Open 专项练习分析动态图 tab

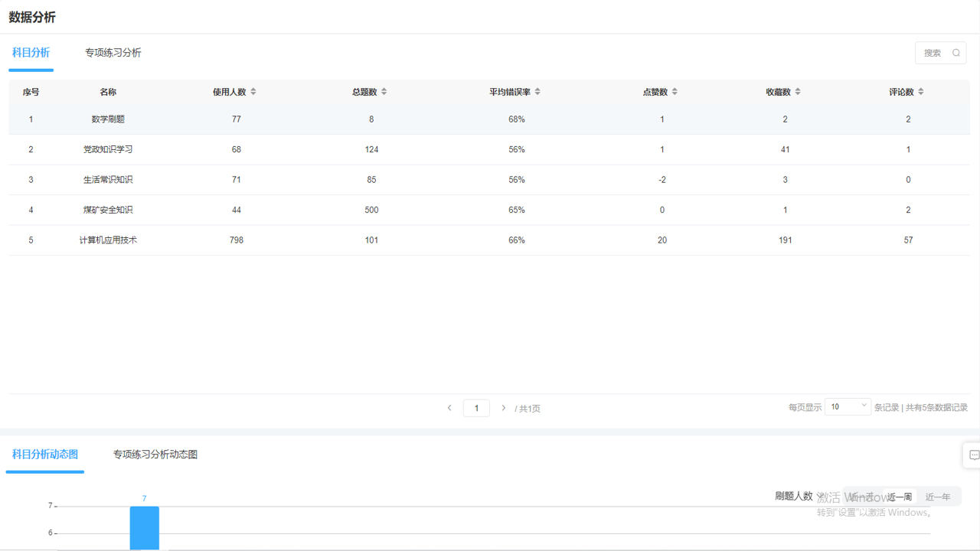click(x=155, y=455)
